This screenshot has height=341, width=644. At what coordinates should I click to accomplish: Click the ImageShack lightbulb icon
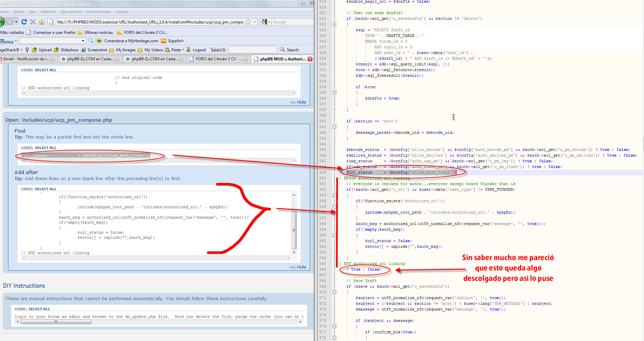[x=27, y=50]
